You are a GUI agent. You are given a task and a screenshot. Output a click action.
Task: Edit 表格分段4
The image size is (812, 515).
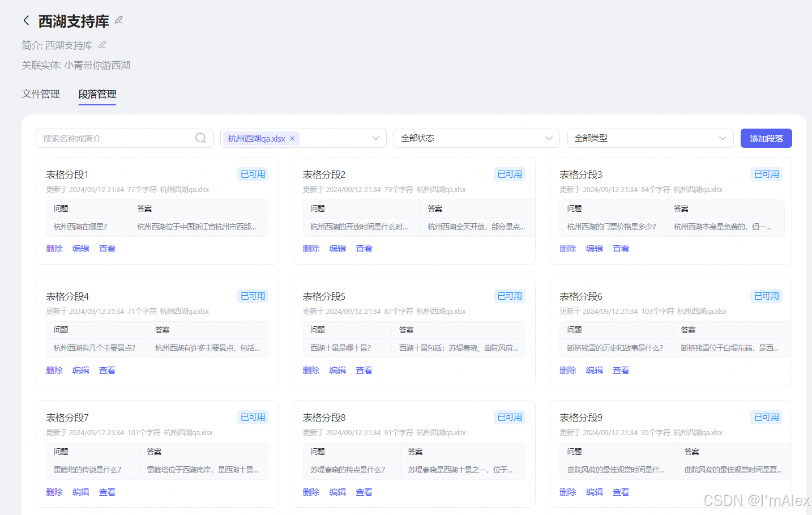point(81,370)
